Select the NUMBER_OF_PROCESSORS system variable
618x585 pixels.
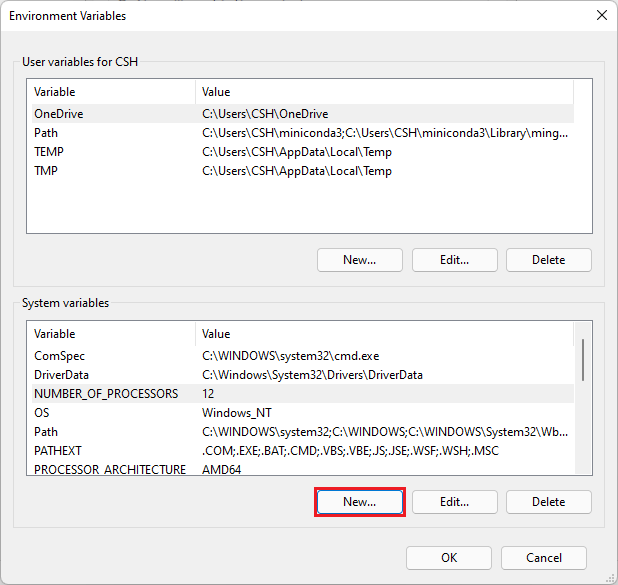click(x=303, y=393)
